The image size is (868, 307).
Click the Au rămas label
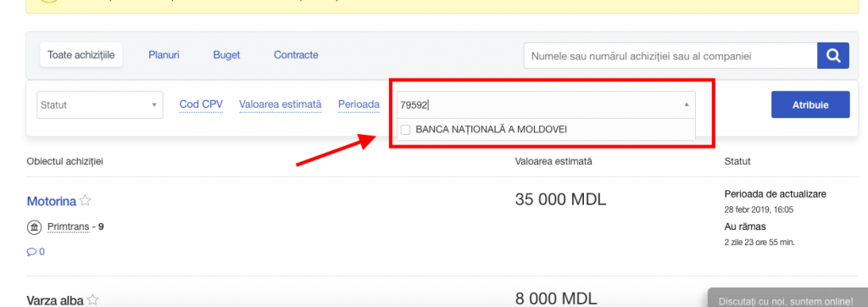click(745, 226)
